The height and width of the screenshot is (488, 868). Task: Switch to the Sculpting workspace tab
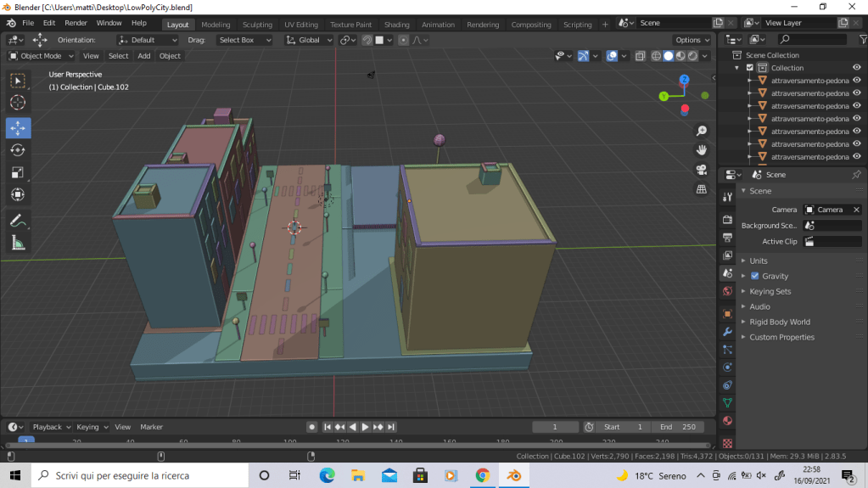257,25
